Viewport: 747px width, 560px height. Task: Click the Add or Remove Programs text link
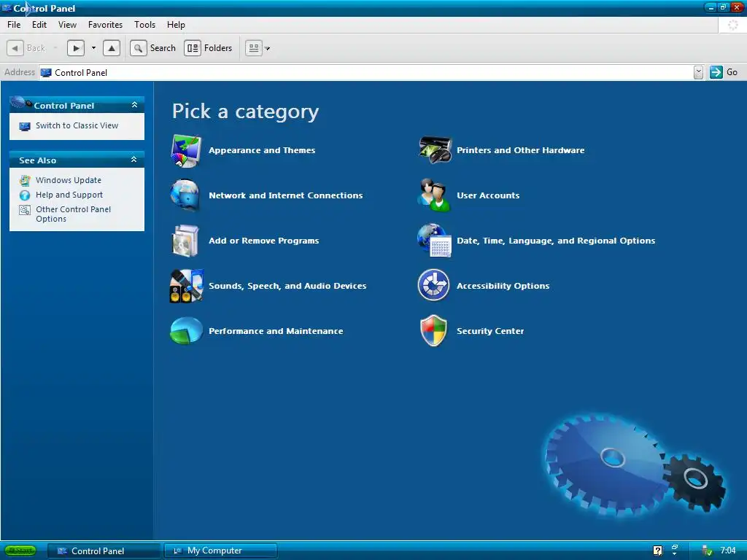point(264,241)
